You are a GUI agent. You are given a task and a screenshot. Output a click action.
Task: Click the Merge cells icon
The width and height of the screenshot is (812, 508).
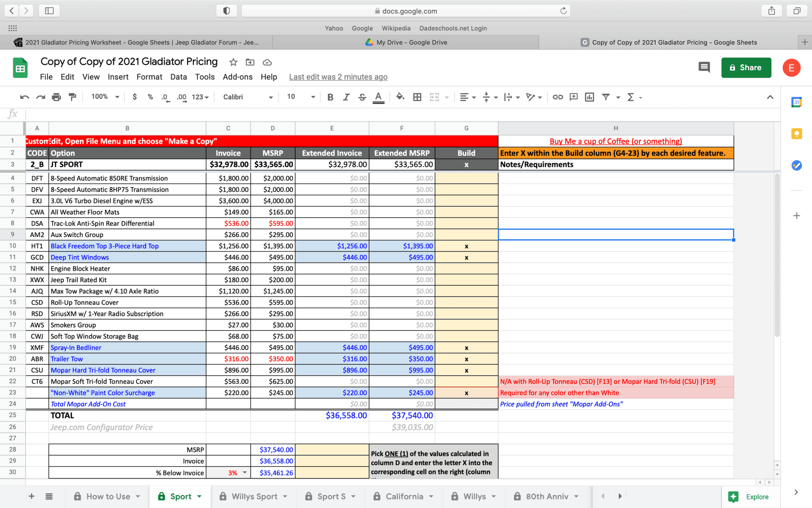pos(434,97)
